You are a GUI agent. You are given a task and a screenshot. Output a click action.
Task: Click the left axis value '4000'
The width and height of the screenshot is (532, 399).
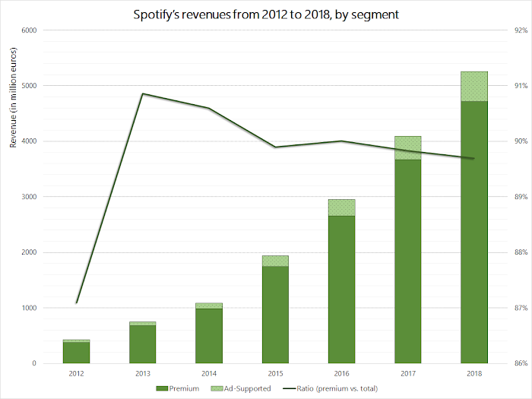pos(29,141)
